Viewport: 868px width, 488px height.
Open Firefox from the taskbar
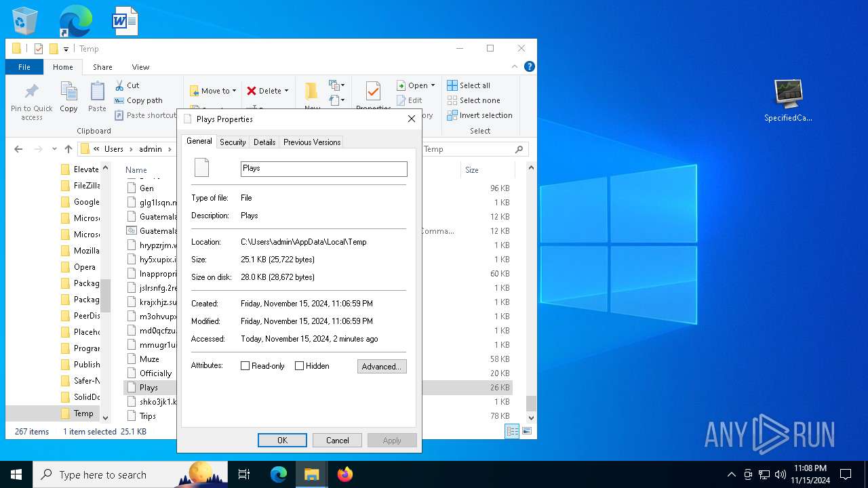[344, 474]
